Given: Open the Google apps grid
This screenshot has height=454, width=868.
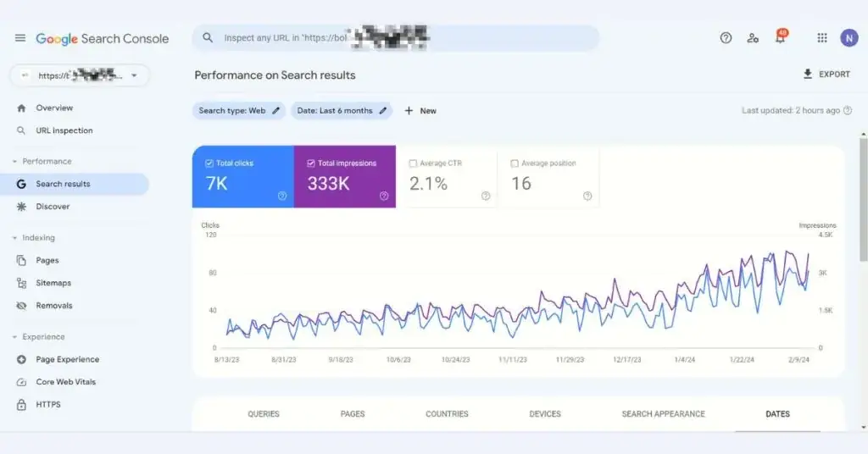Looking at the screenshot, I should (x=822, y=37).
